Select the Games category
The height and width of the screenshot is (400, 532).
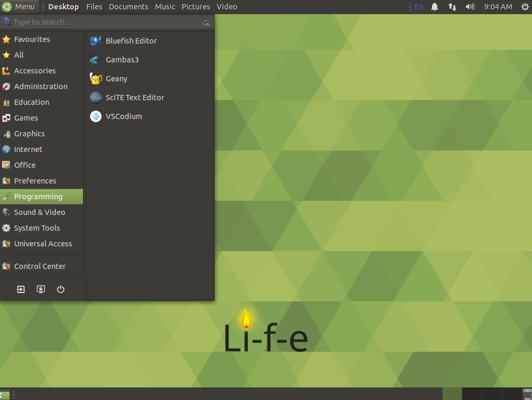tap(41, 118)
